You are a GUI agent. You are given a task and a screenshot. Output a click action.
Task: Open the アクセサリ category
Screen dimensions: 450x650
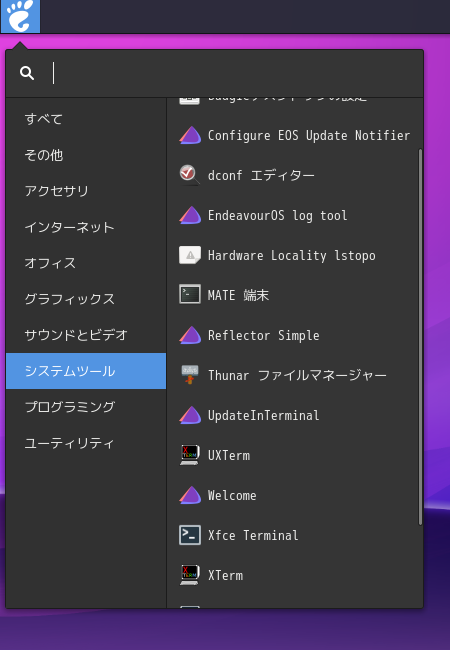[86, 191]
